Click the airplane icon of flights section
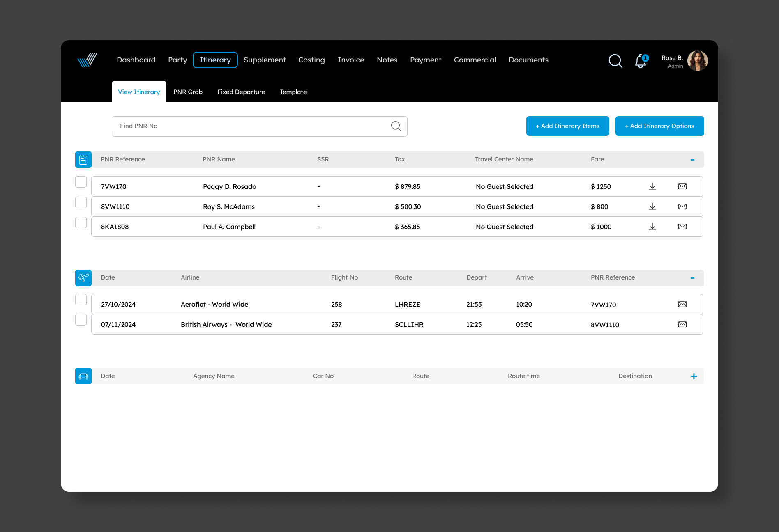The width and height of the screenshot is (779, 532). [83, 278]
